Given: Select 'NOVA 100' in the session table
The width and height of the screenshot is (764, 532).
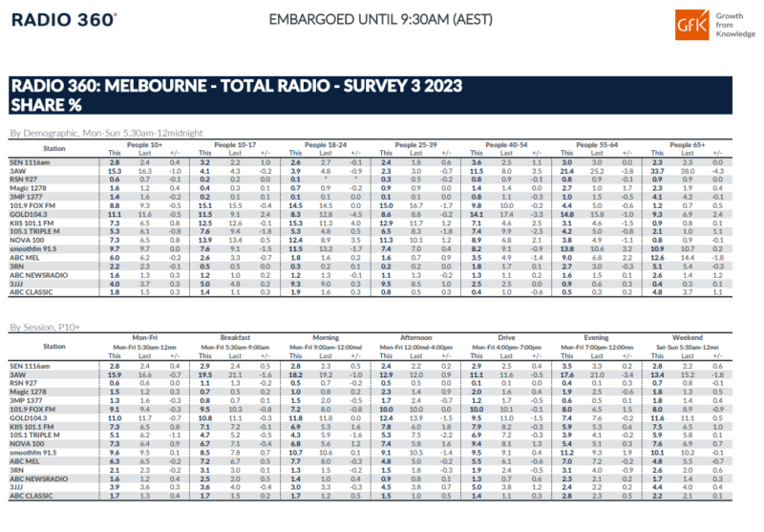Looking at the screenshot, I should tap(27, 444).
